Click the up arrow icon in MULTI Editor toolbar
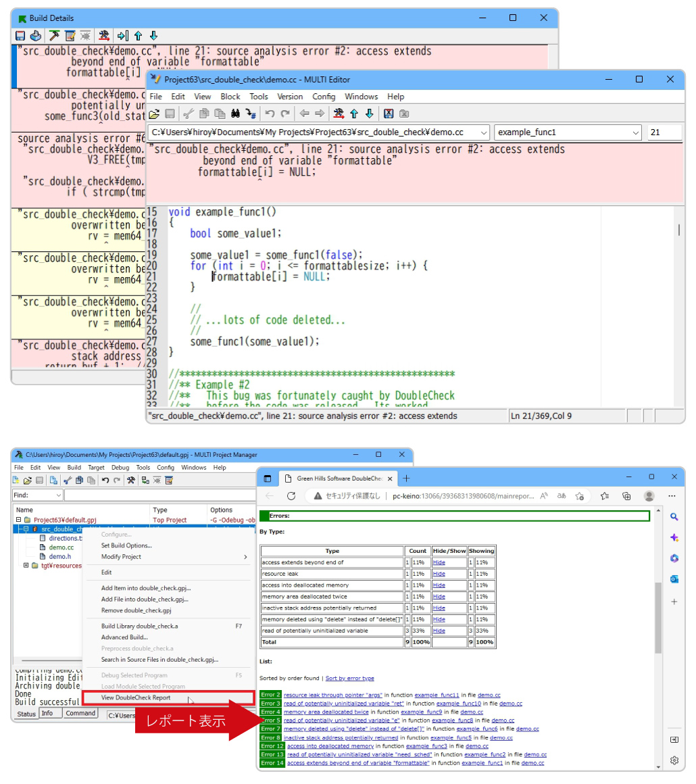 pyautogui.click(x=354, y=114)
